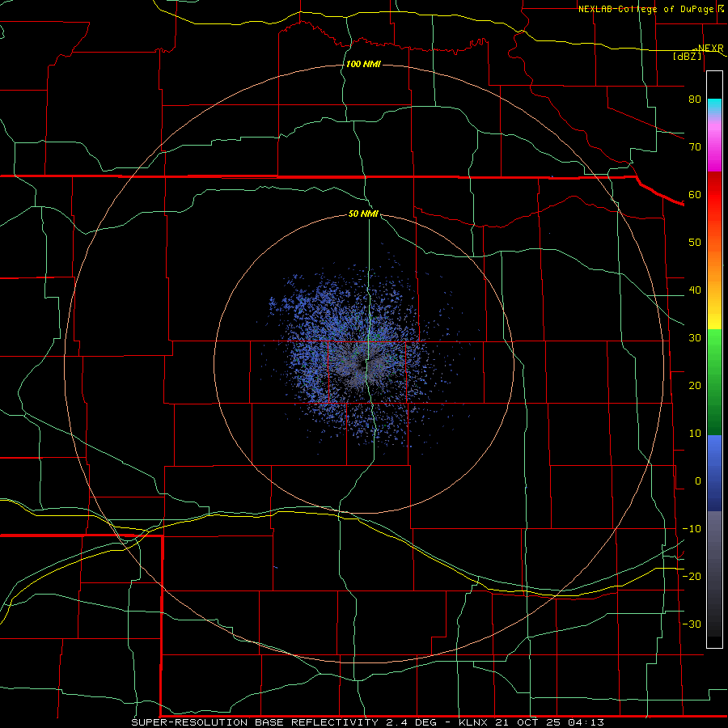Click the 60 value on the dBZ scale

coord(695,194)
